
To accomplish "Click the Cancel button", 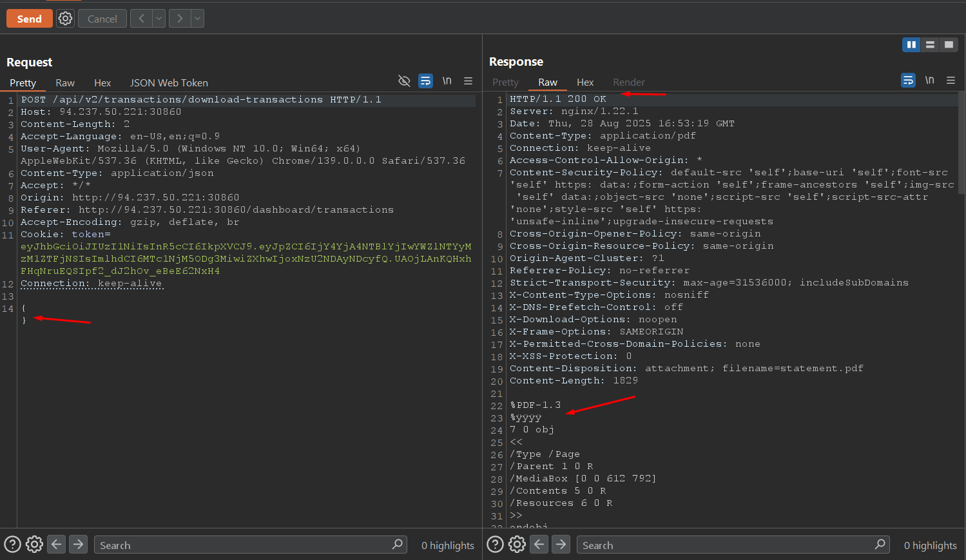I will point(102,19).
